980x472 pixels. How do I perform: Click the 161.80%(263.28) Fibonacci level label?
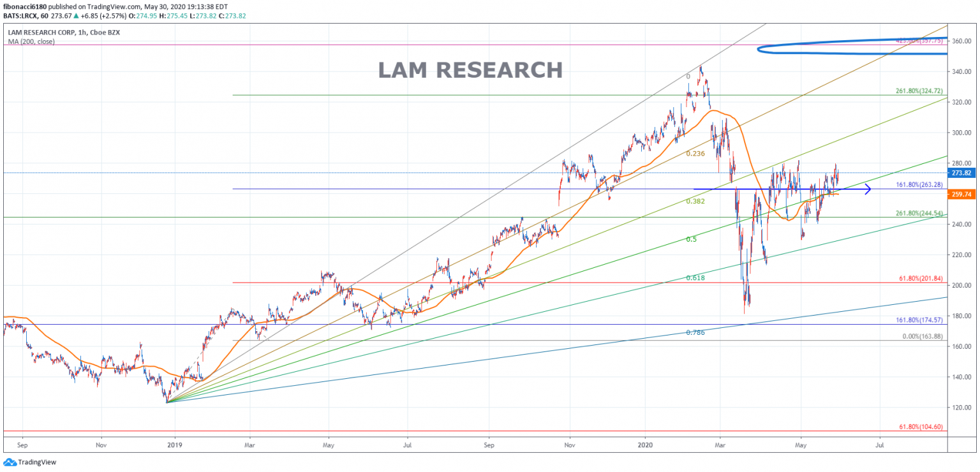(919, 184)
